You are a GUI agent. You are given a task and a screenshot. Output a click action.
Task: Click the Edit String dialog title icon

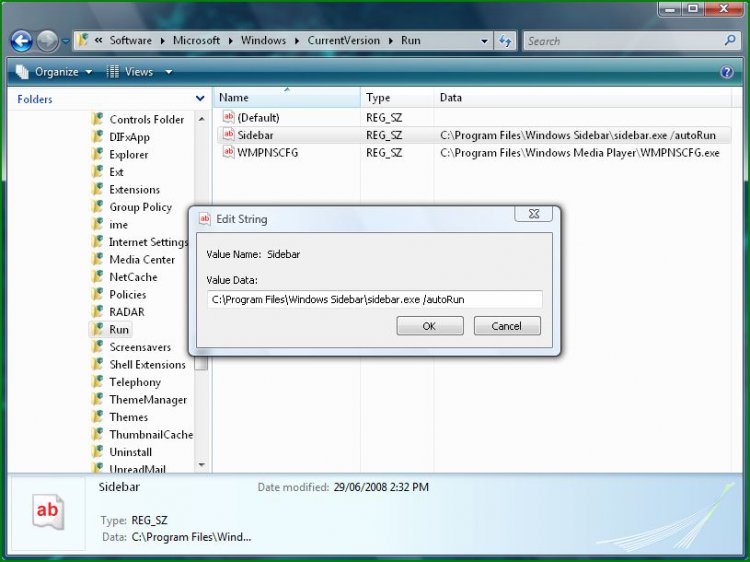click(205, 219)
